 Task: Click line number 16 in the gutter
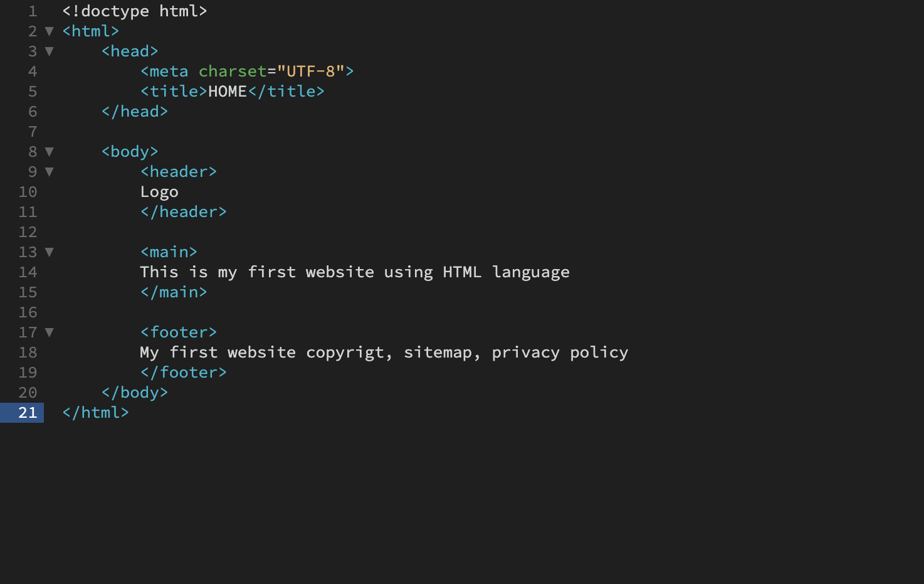28,312
